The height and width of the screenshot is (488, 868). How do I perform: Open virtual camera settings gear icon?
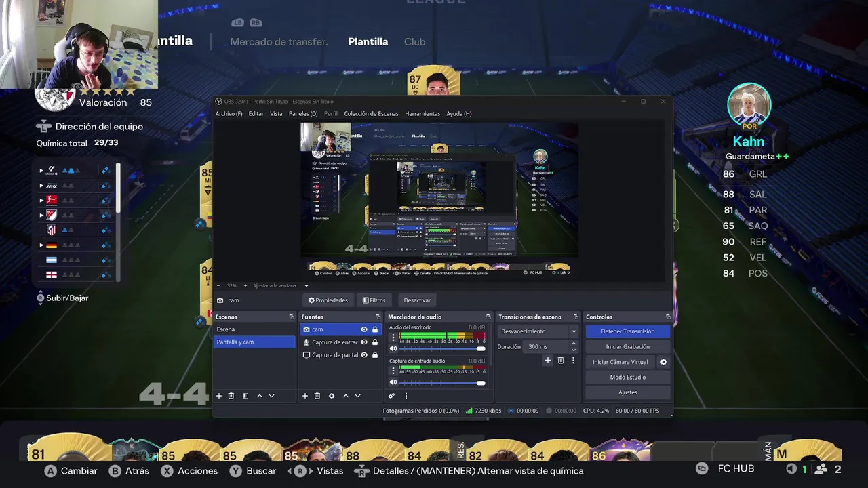pos(663,362)
